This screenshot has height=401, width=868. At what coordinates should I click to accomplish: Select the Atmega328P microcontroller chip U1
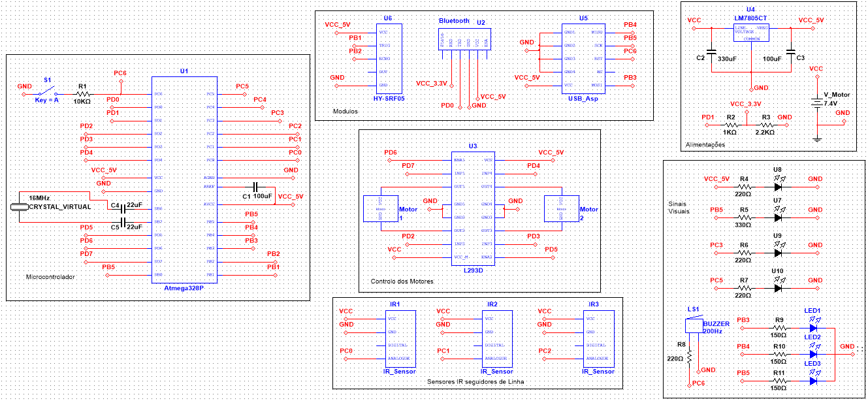coord(184,180)
